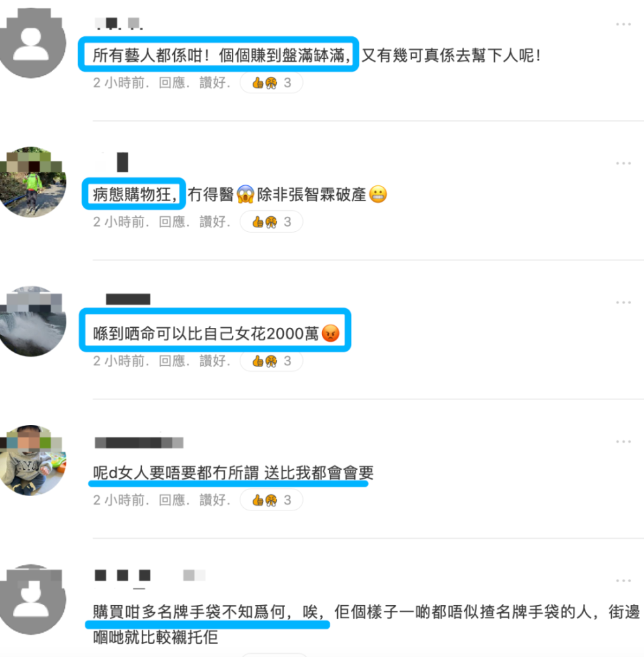Open the waterfall-photo profile avatar
Screen dimensions: 644x657
point(31,321)
